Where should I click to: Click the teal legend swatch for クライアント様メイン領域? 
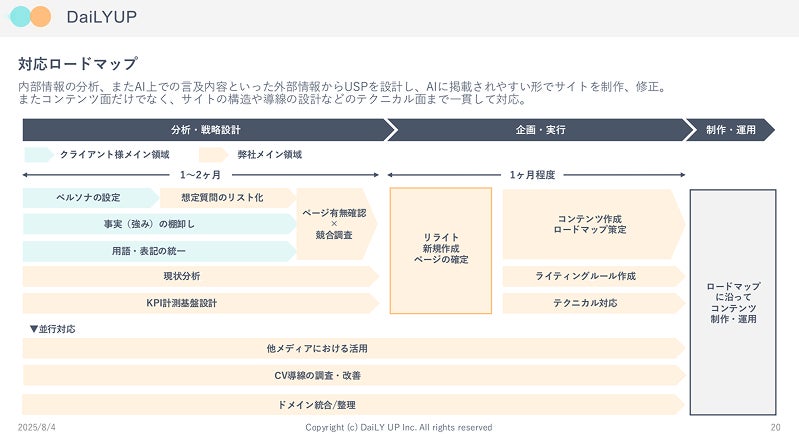pos(39,154)
